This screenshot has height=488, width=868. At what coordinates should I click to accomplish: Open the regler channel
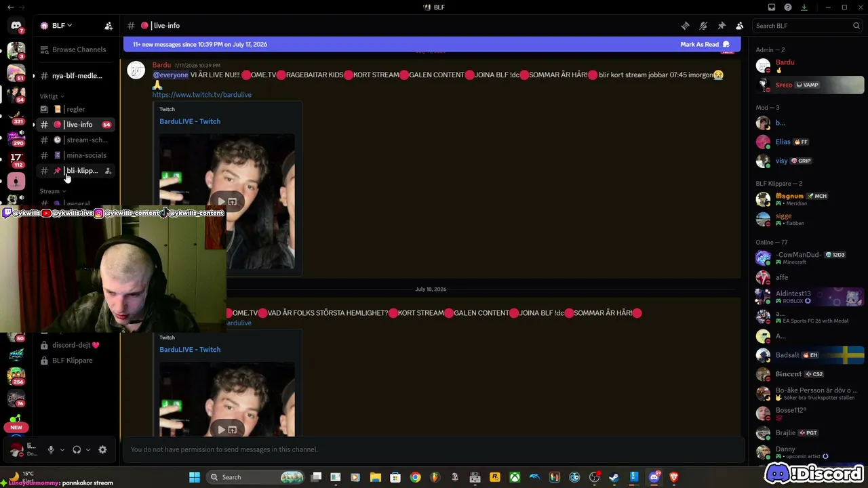click(75, 109)
